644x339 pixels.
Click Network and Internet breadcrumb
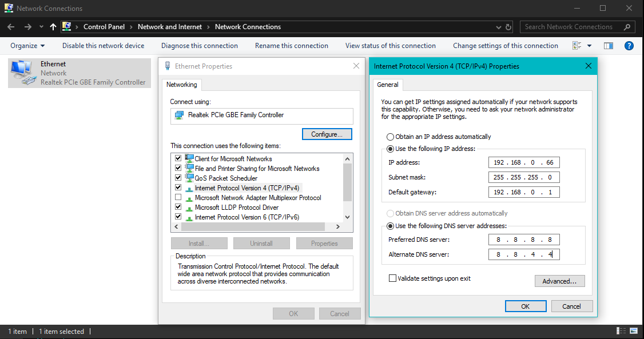pyautogui.click(x=170, y=27)
